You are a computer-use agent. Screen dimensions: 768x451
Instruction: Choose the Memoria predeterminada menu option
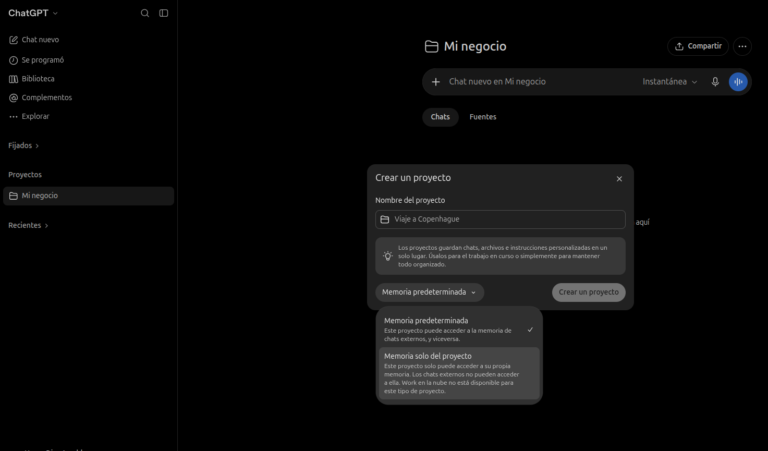[x=459, y=329]
